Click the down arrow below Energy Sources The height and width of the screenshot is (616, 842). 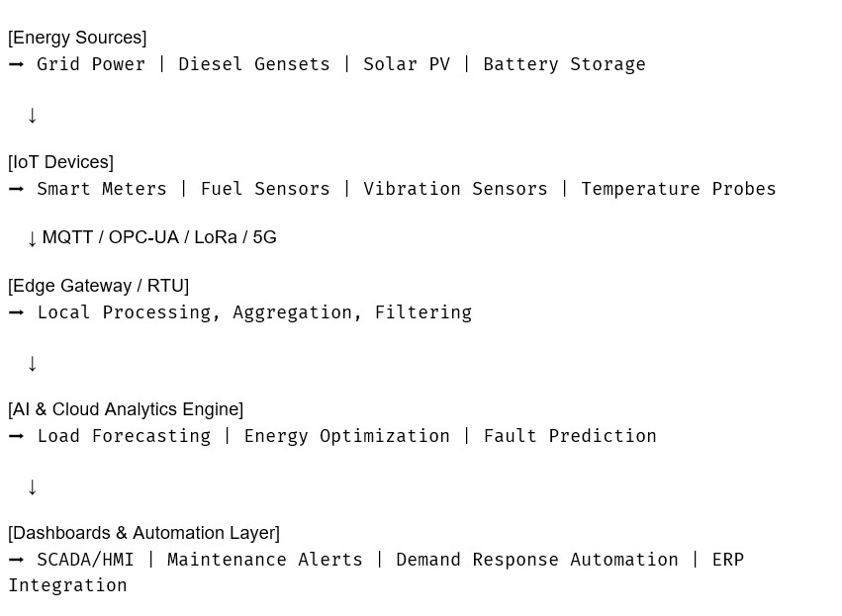(x=33, y=116)
